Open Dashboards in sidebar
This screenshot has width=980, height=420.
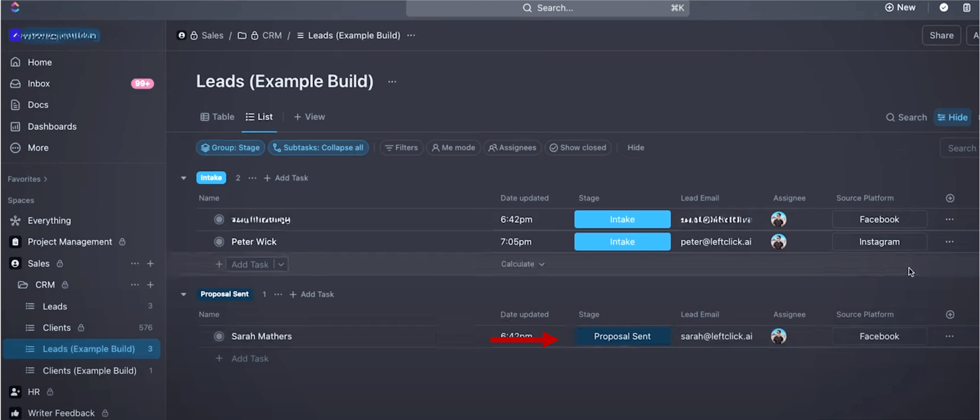click(52, 127)
